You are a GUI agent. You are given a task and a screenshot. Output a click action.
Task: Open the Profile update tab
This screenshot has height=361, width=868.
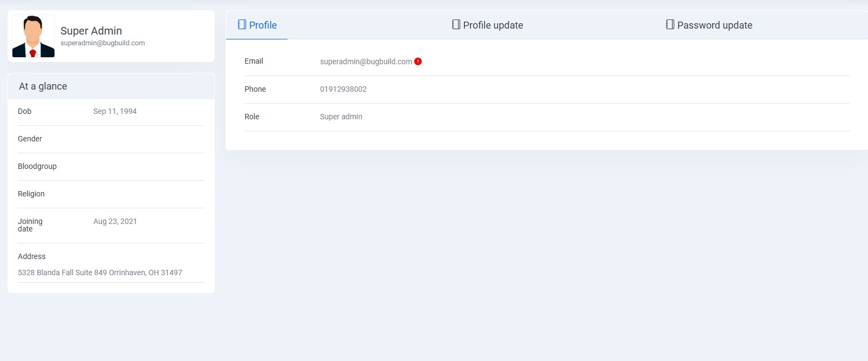click(493, 25)
